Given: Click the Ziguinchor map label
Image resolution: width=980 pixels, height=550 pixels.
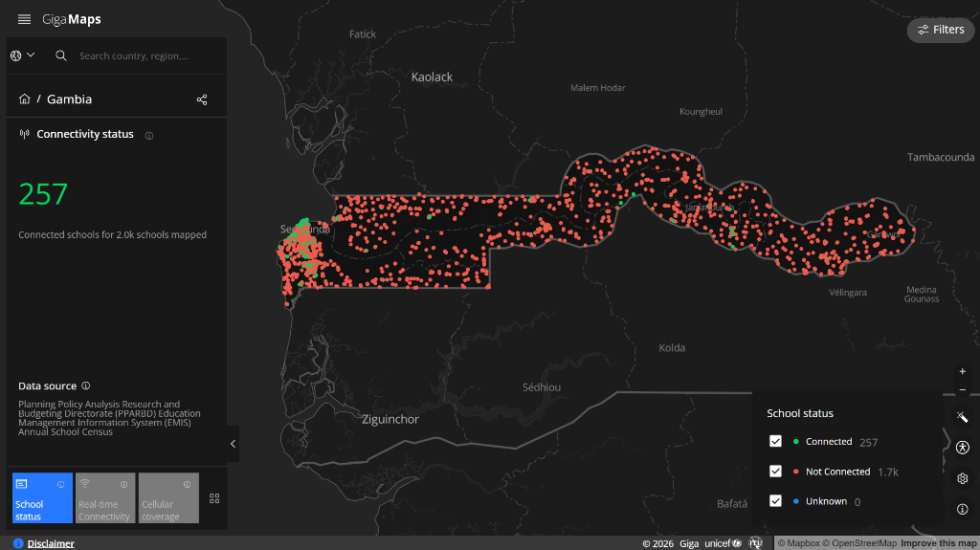Looking at the screenshot, I should point(390,419).
